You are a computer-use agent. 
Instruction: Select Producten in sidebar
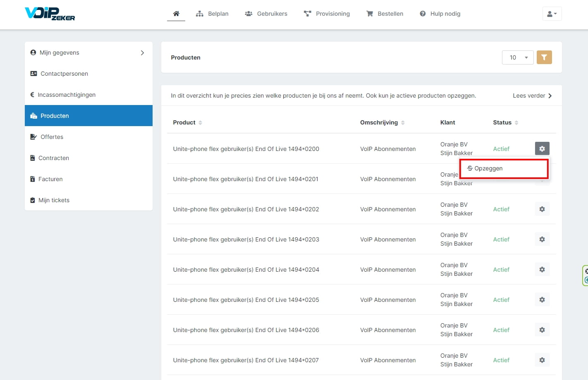pyautogui.click(x=88, y=116)
